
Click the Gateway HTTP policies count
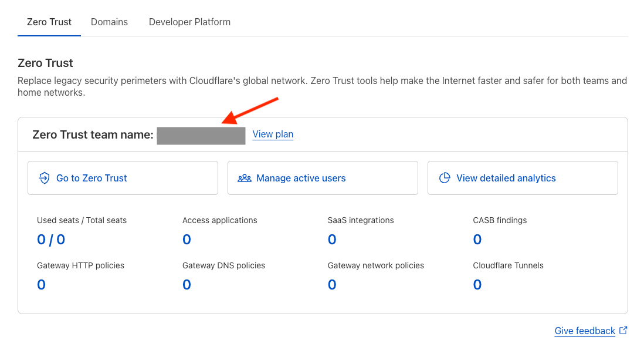(41, 285)
